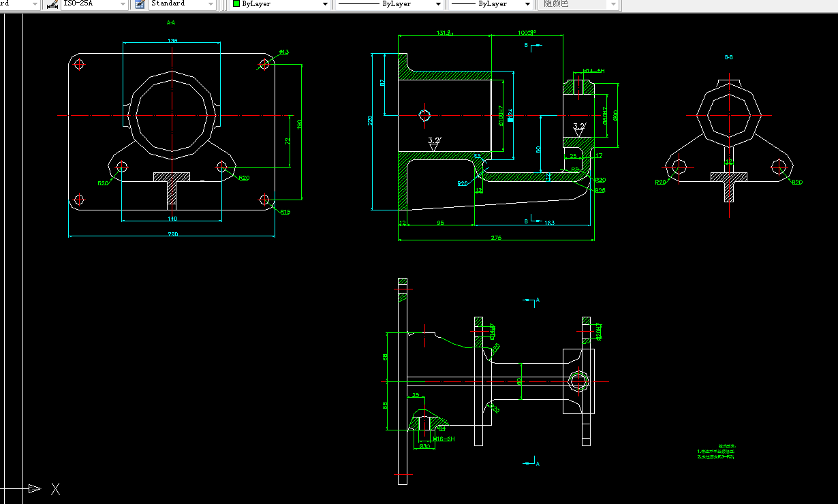This screenshot has height=504, width=838.
Task: Select the 95 dimension text
Action: 441,223
